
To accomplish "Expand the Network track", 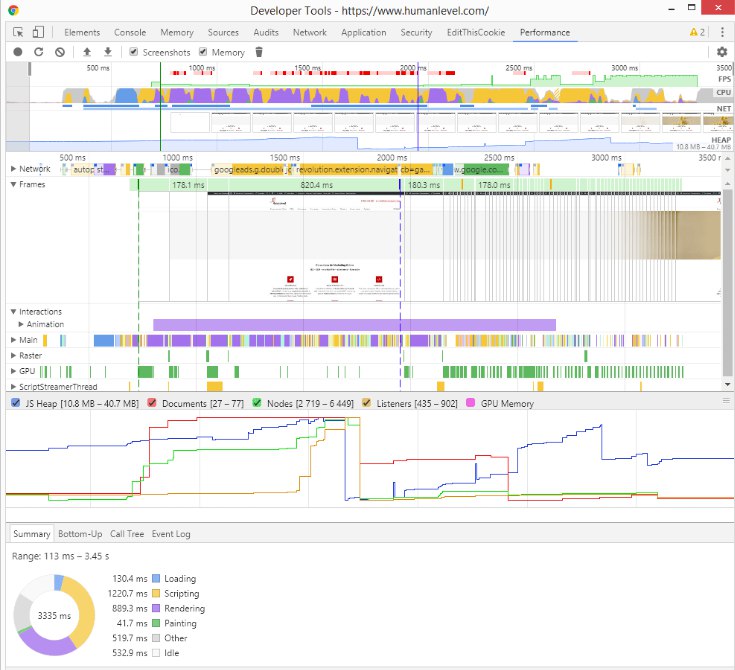I will click(x=14, y=168).
